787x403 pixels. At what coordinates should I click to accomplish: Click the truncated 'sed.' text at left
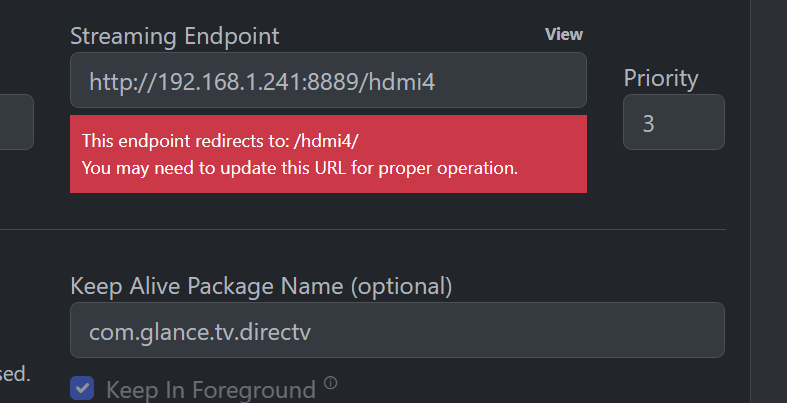(x=15, y=375)
